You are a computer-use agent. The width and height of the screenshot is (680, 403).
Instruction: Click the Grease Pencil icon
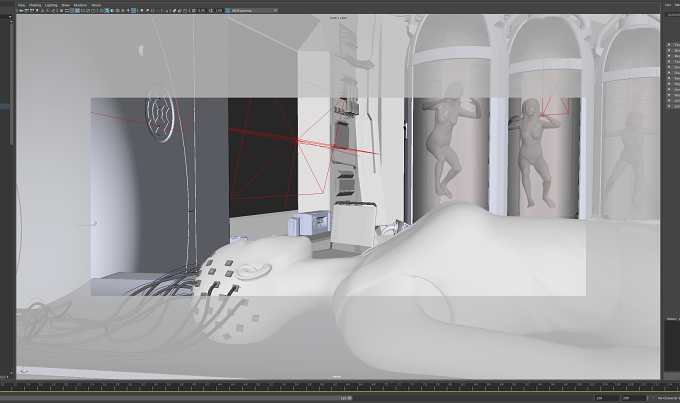(53, 10)
